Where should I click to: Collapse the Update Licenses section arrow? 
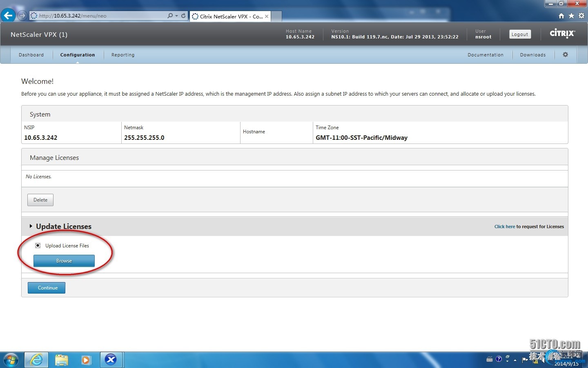(31, 226)
